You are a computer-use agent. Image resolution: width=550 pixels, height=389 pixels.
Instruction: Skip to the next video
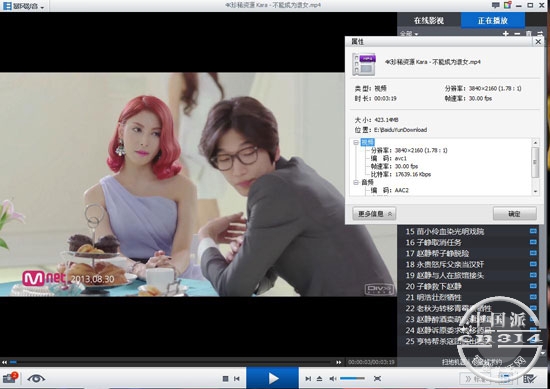point(308,378)
